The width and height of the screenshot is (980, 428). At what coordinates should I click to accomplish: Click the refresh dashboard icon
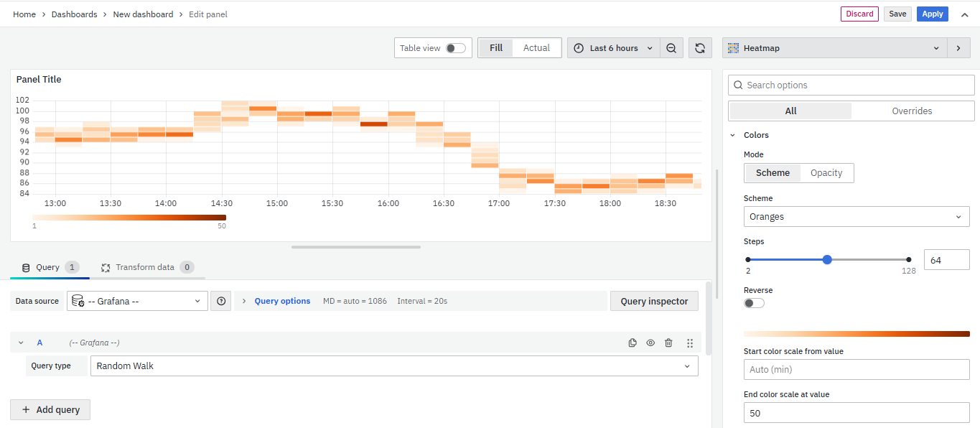pyautogui.click(x=700, y=48)
